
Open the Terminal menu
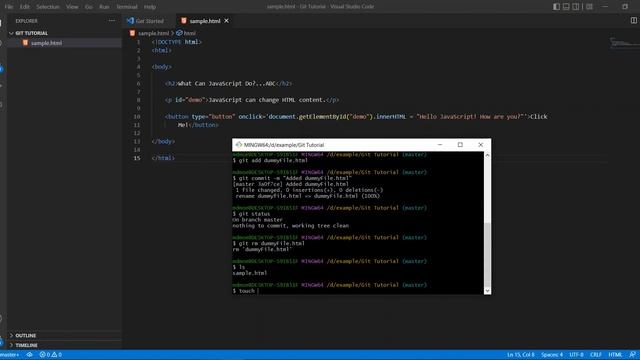pos(127,7)
